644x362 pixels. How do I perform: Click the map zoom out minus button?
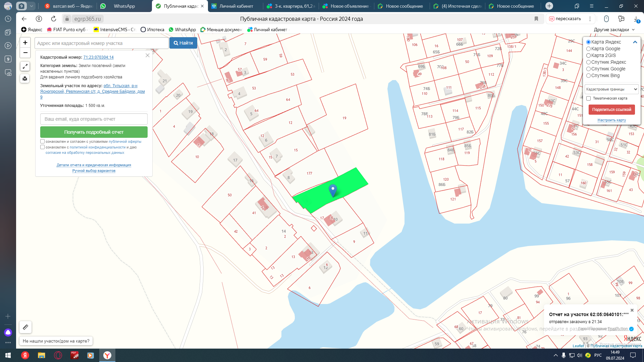click(x=25, y=53)
